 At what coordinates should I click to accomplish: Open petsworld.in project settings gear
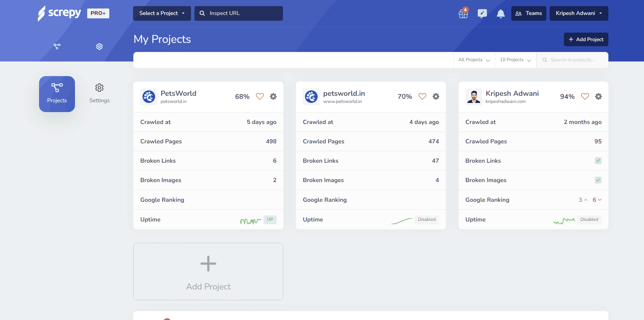tap(436, 96)
